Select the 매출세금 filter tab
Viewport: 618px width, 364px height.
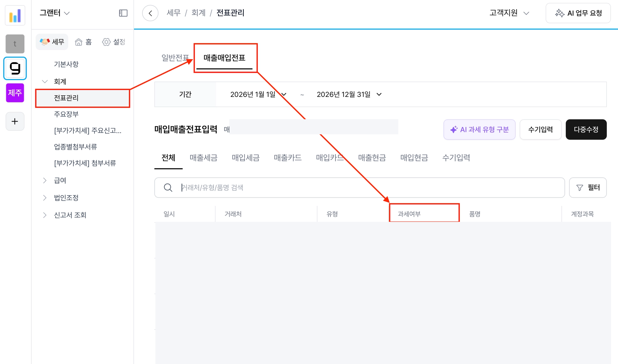pyautogui.click(x=203, y=158)
